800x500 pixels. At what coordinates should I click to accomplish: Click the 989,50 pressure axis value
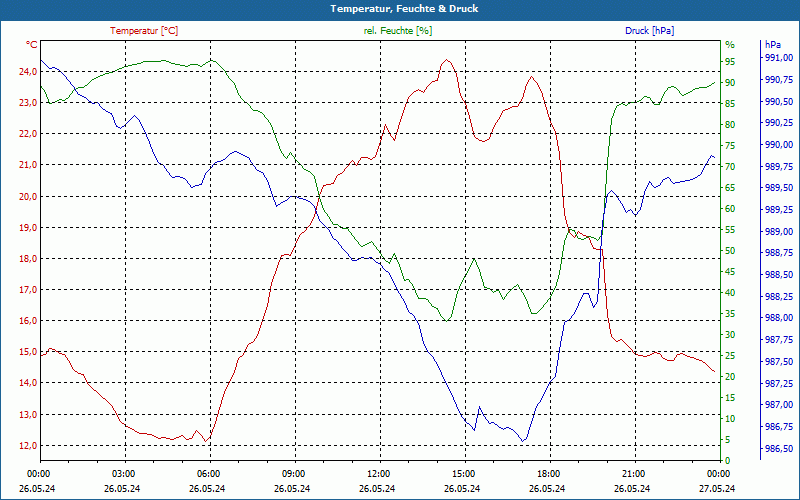[779, 188]
